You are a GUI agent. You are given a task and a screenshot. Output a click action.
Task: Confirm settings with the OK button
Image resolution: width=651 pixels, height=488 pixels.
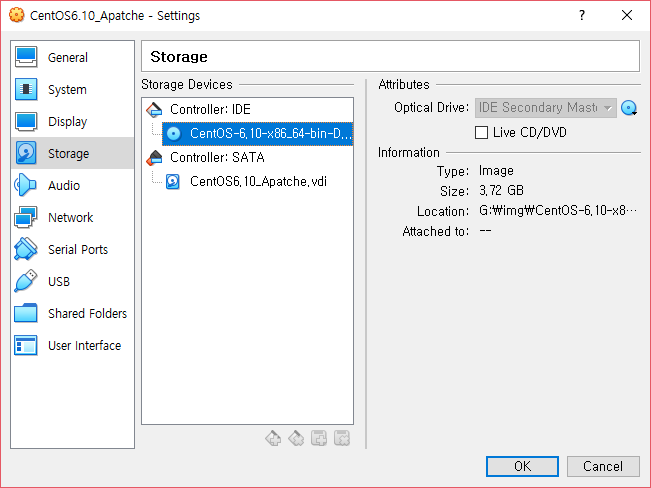pyautogui.click(x=522, y=466)
